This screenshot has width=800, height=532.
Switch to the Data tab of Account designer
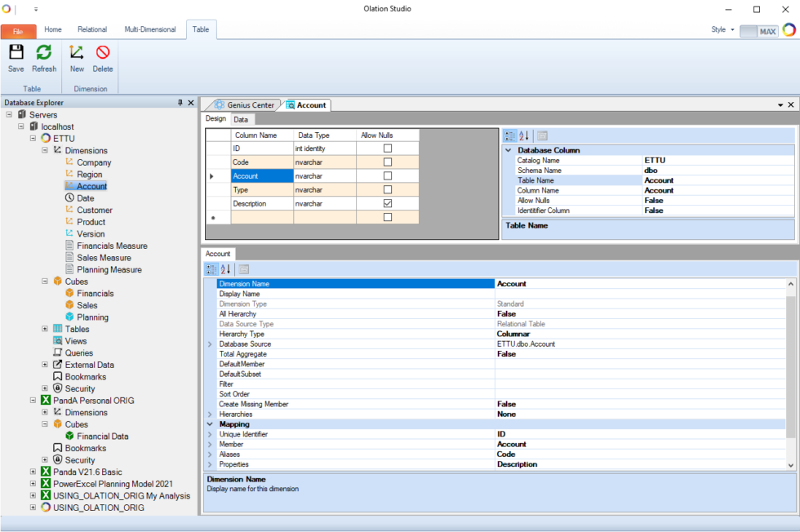coord(242,118)
